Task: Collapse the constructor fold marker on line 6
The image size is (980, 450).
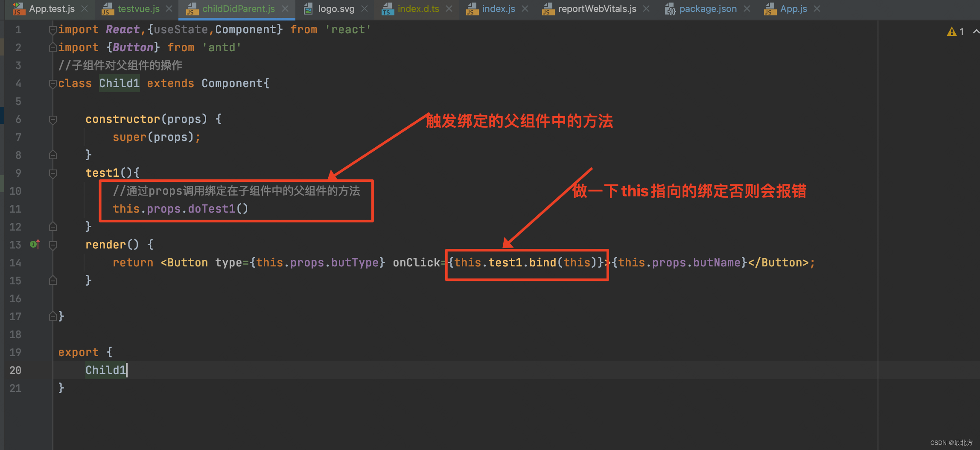Action: [53, 120]
